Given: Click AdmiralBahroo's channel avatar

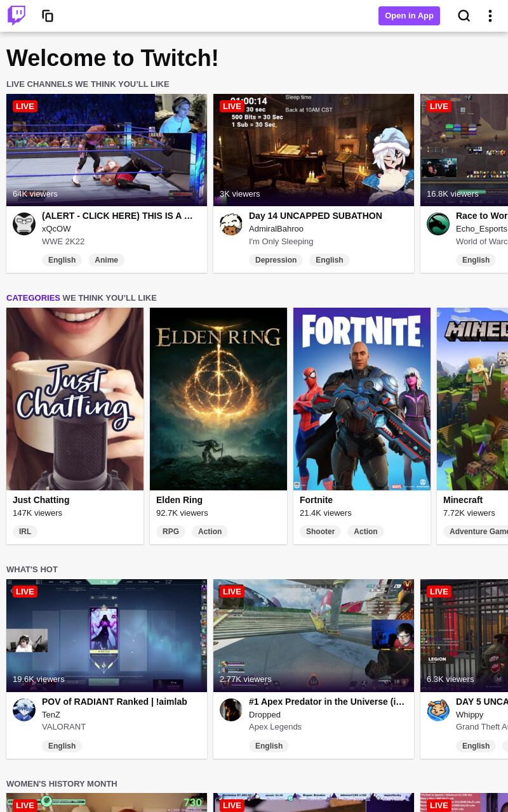Looking at the screenshot, I should [231, 224].
